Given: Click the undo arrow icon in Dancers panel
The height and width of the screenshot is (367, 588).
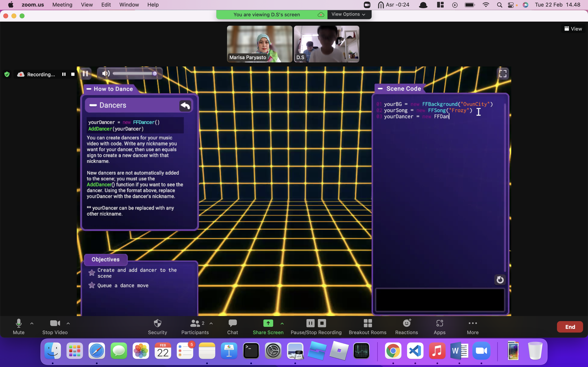Looking at the screenshot, I should coord(185,106).
